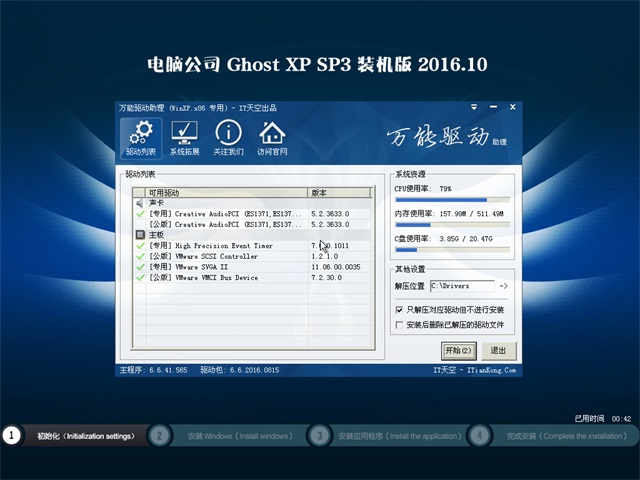
Task: Select version 7.2.30.0 cell
Action: [x=327, y=277]
